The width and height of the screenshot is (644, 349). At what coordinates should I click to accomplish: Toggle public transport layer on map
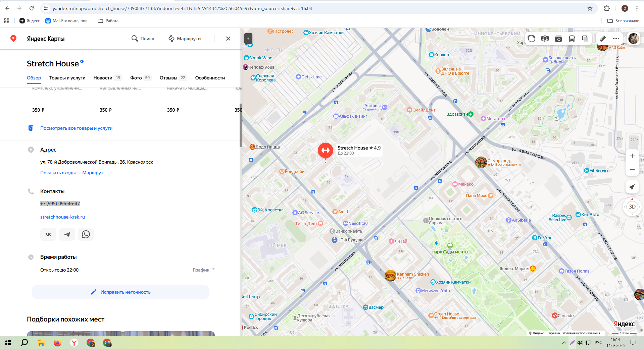click(x=572, y=39)
